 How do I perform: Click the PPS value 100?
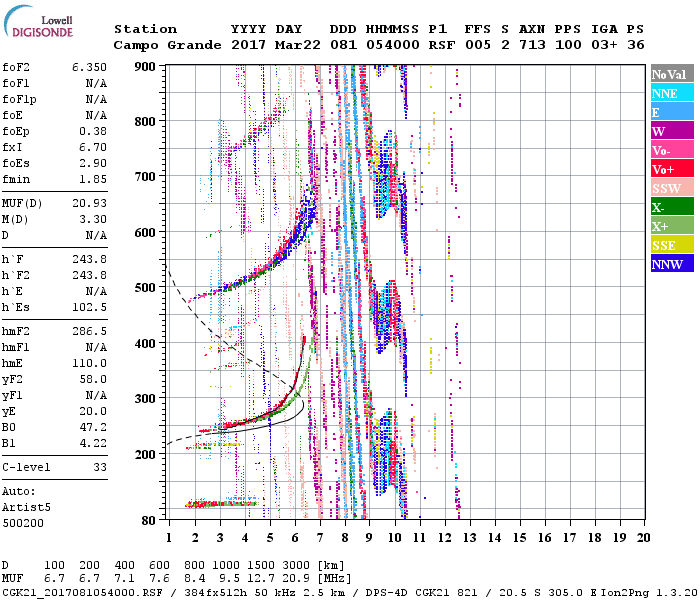tap(568, 45)
